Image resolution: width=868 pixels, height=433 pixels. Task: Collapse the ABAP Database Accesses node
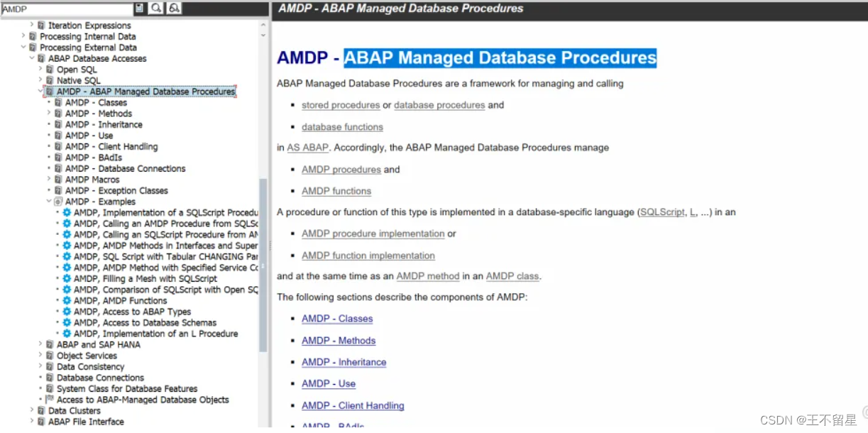(x=32, y=58)
